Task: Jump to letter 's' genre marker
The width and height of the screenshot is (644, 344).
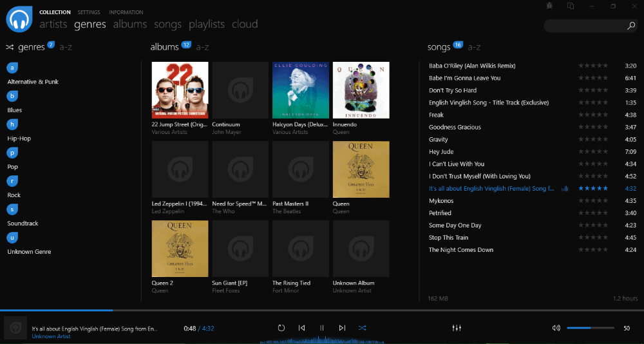Action: [12, 209]
